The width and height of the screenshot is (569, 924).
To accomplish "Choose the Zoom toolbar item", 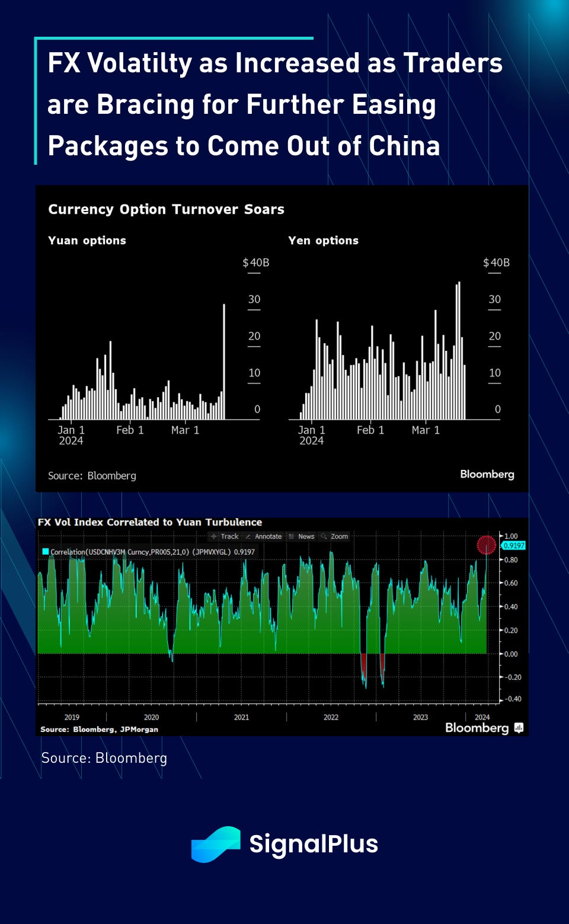I will point(339,536).
